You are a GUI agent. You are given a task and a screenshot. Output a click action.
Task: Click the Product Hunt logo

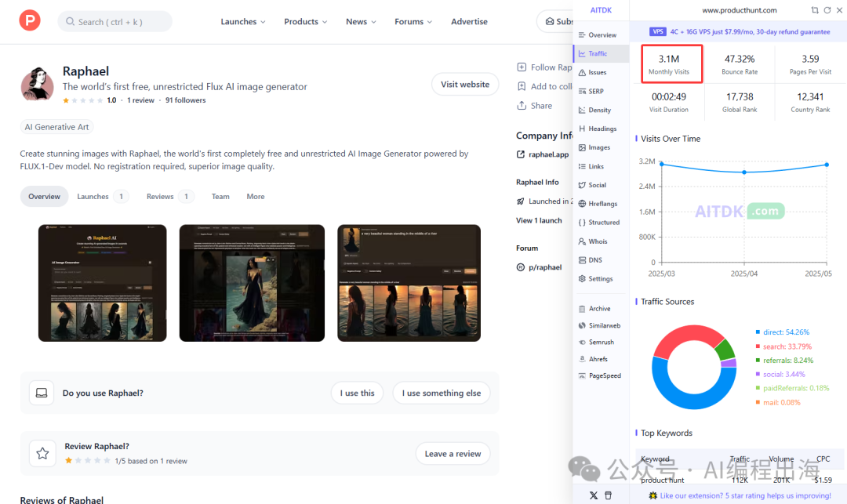(30, 21)
